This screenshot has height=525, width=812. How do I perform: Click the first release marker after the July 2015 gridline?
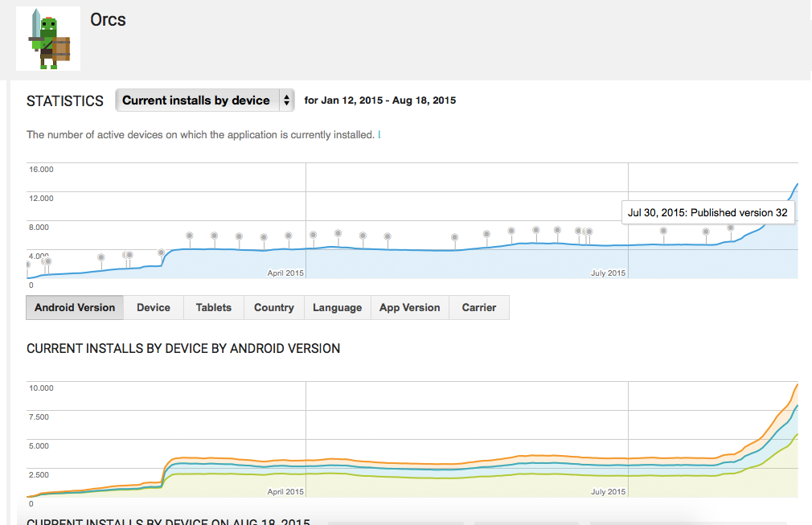click(663, 231)
